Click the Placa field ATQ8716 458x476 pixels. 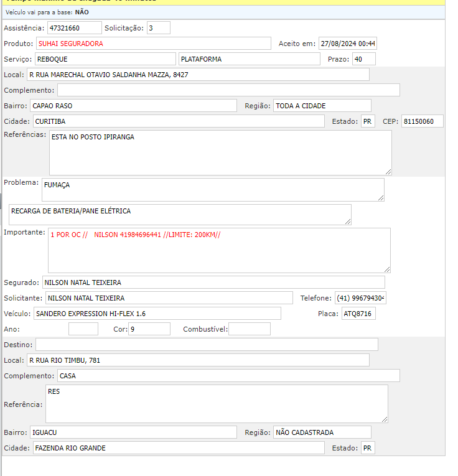click(358, 314)
